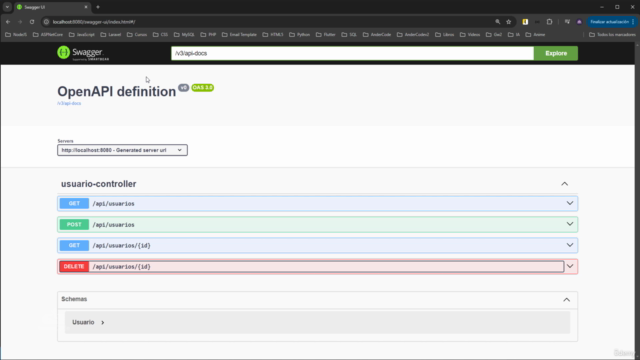
Task: Open a new browser tab with plus icon
Action: (x=98, y=7)
